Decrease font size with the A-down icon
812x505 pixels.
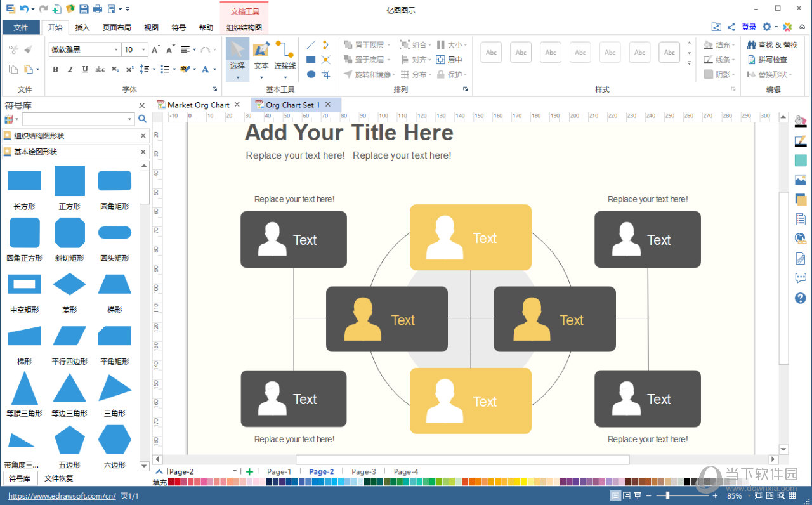170,49
